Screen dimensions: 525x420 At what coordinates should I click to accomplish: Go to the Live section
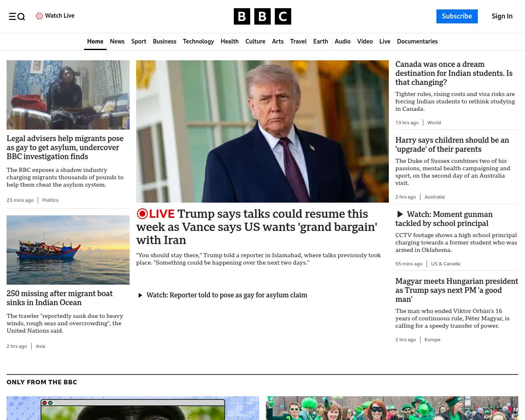(x=385, y=41)
